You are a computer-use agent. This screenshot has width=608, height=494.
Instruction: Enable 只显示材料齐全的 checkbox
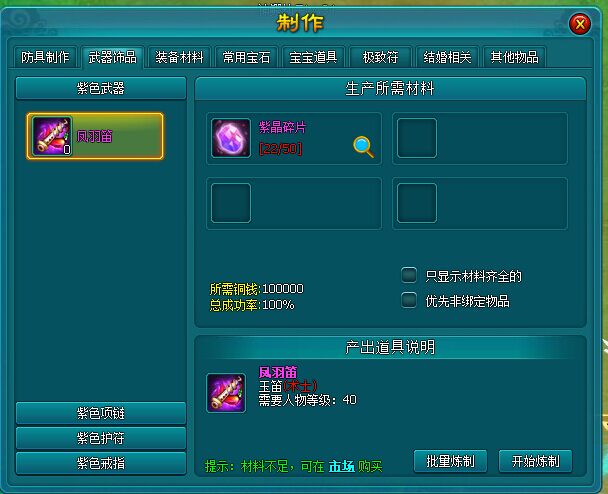pos(409,275)
